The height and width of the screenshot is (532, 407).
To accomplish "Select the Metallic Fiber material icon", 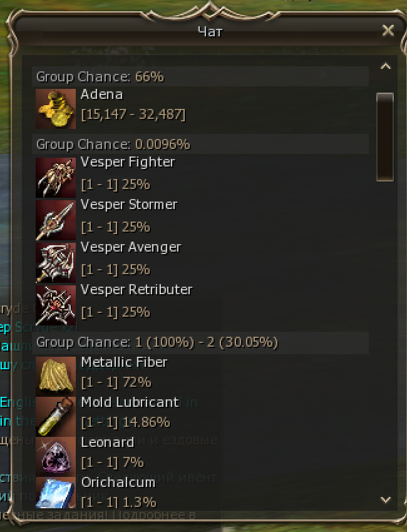I will [x=56, y=376].
